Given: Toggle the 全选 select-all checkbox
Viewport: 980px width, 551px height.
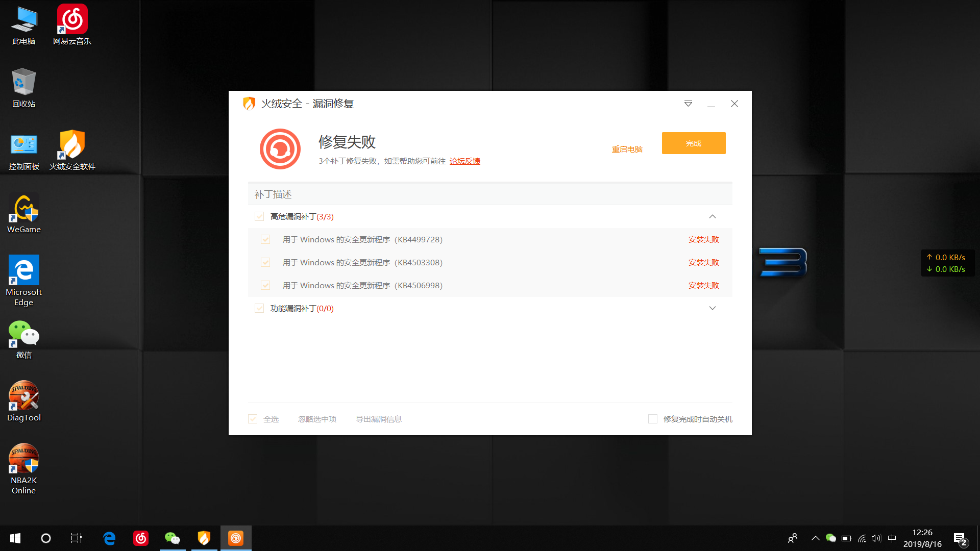Looking at the screenshot, I should pos(253,419).
